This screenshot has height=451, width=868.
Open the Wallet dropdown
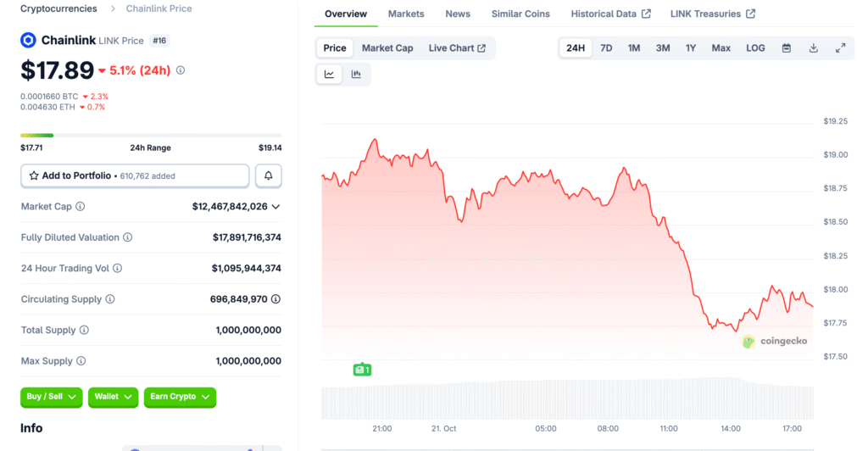tap(114, 397)
